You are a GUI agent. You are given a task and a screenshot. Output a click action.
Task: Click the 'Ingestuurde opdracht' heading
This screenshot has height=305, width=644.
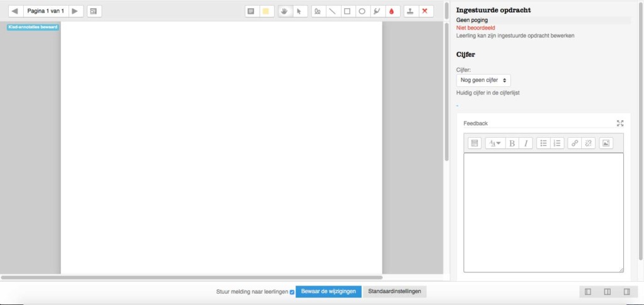(493, 10)
